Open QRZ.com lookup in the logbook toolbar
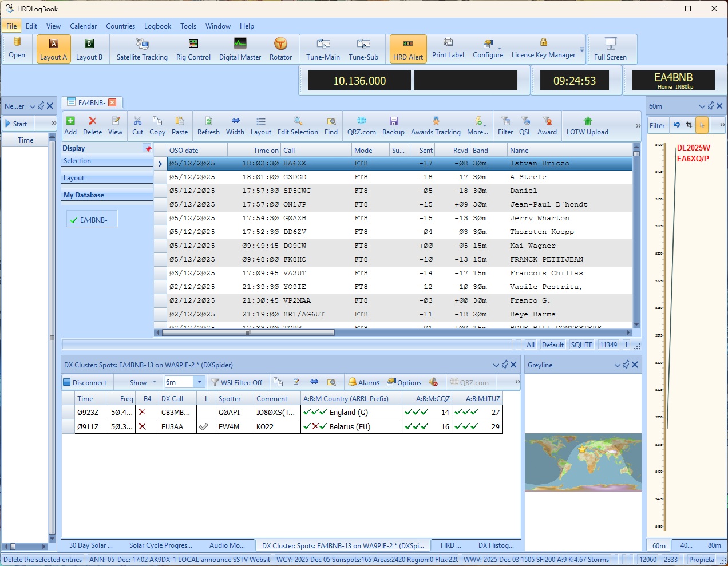The height and width of the screenshot is (566, 728). pyautogui.click(x=361, y=126)
